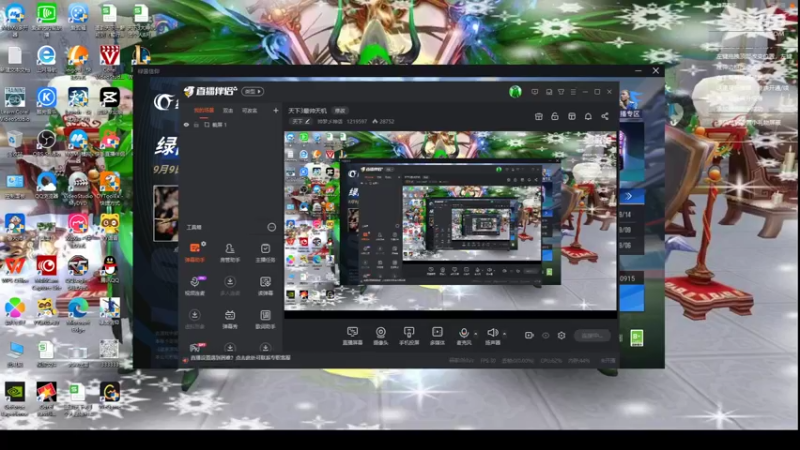Switch to the 我的场景 tab
Viewport: 800px width, 450px height.
point(204,110)
